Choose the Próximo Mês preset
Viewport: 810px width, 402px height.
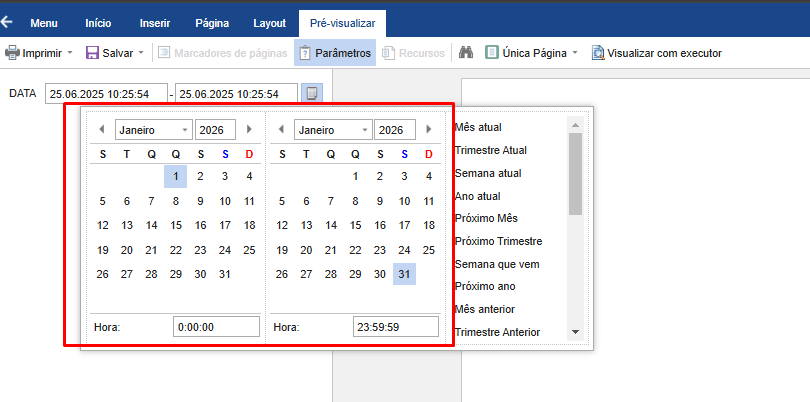coord(486,218)
